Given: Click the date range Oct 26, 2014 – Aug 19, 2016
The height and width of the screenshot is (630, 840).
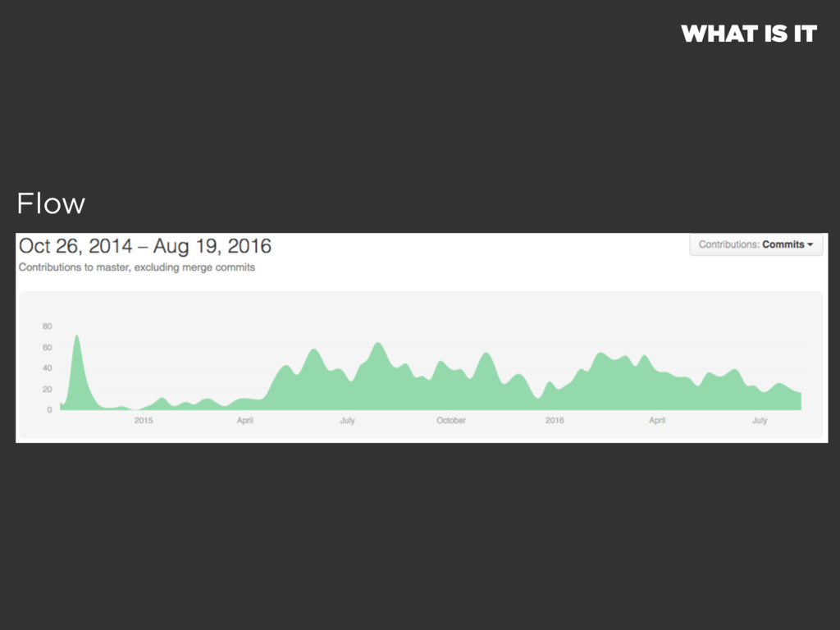Looking at the screenshot, I should [145, 246].
